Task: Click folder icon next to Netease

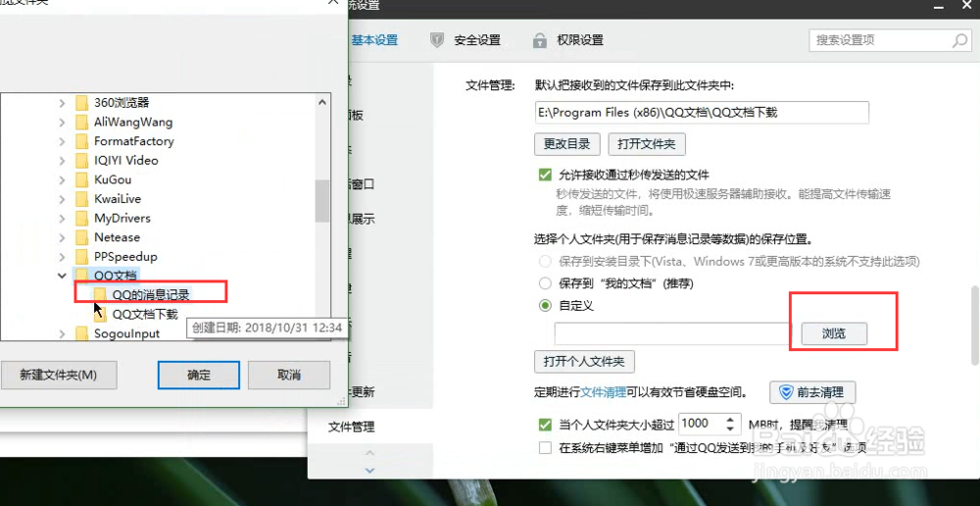Action: coord(81,237)
